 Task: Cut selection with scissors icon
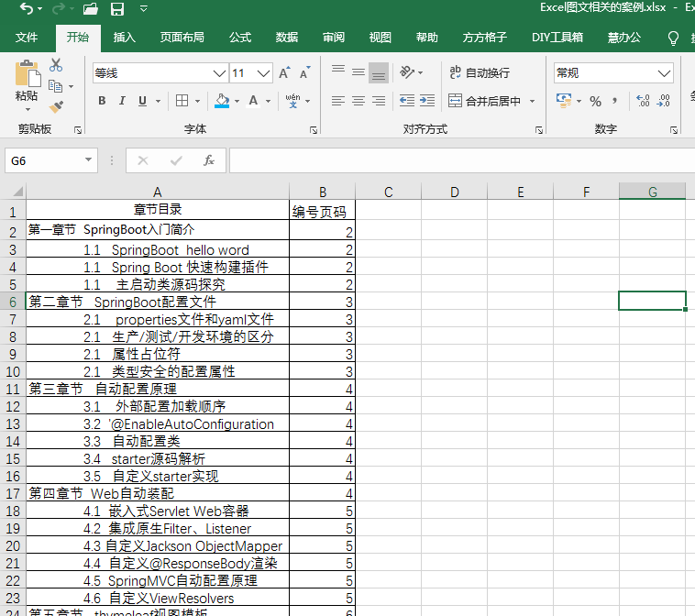pos(56,65)
